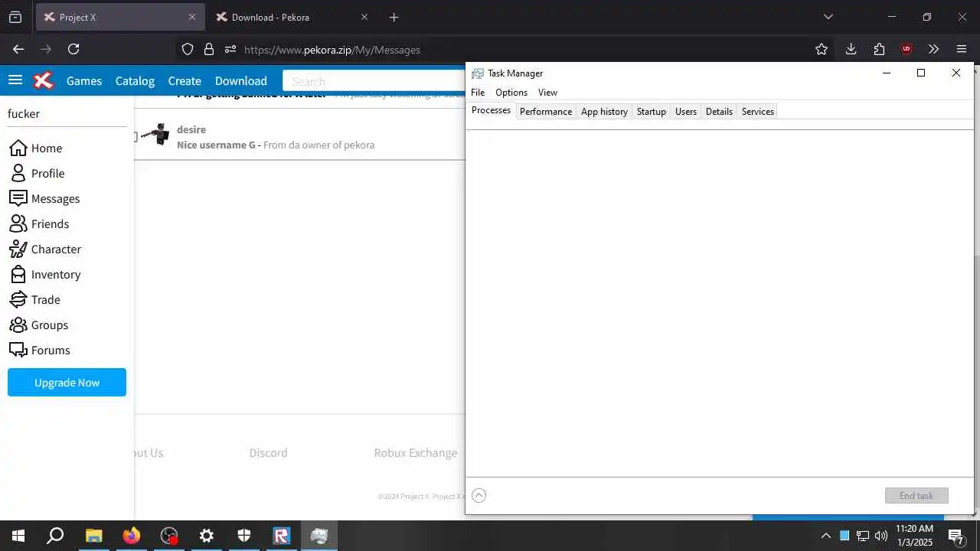Viewport: 980px width, 551px height.
Task: Expand the list all tabs arrow
Action: 828,17
